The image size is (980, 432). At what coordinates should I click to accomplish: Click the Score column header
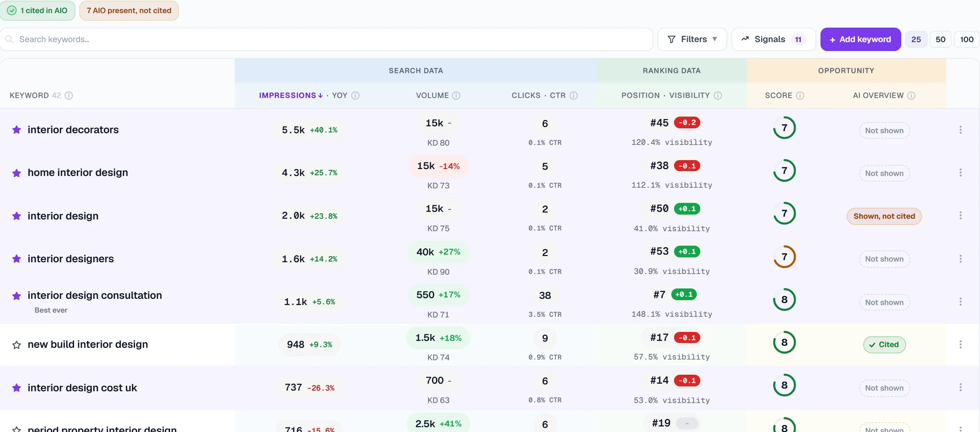(x=778, y=96)
